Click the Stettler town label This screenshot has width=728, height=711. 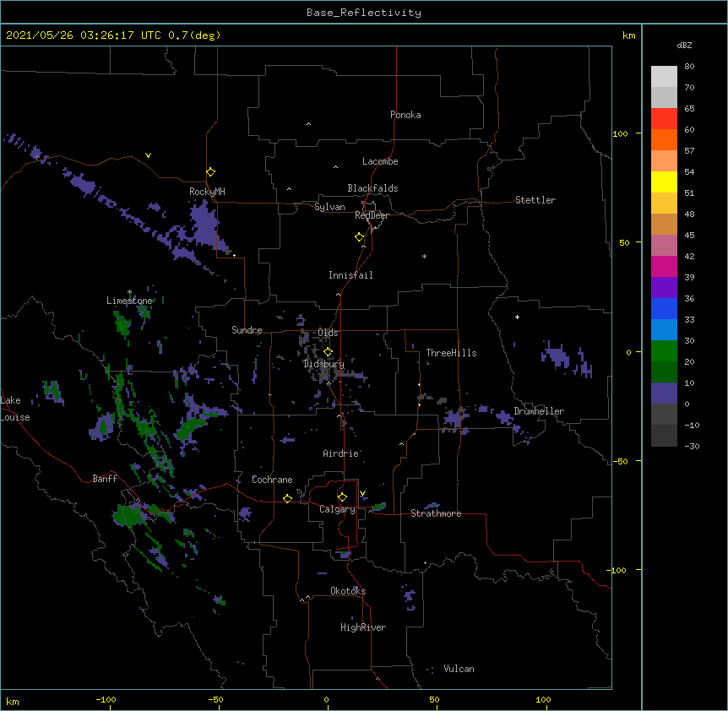tap(535, 200)
